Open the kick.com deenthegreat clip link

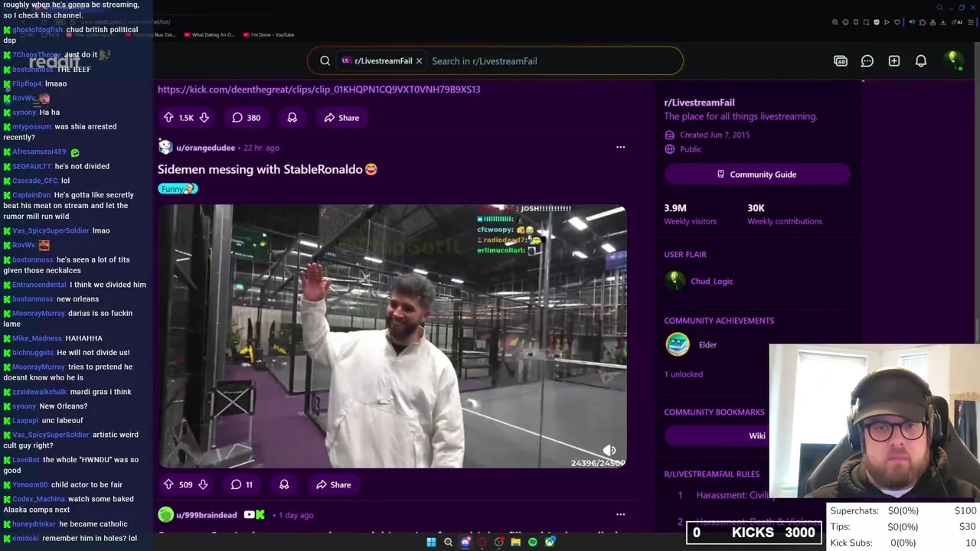pos(319,90)
